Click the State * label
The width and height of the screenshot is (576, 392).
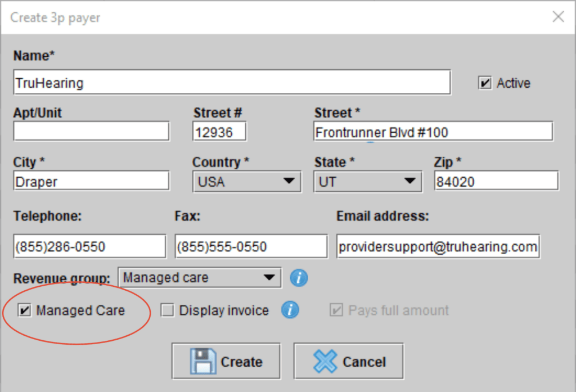tap(334, 163)
